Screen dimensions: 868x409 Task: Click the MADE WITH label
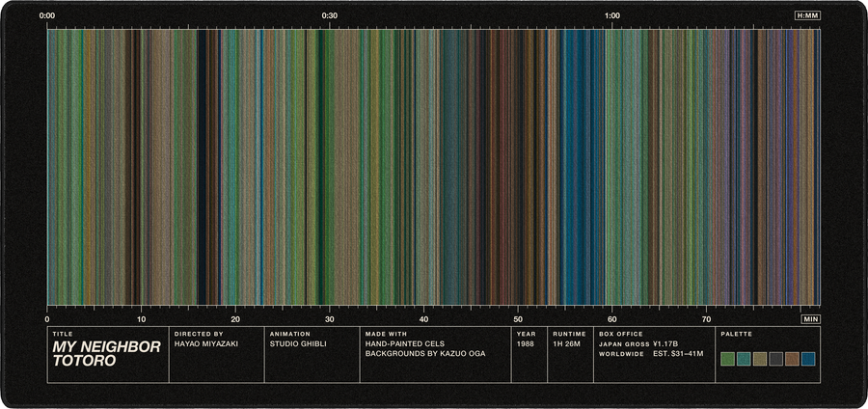pyautogui.click(x=386, y=335)
